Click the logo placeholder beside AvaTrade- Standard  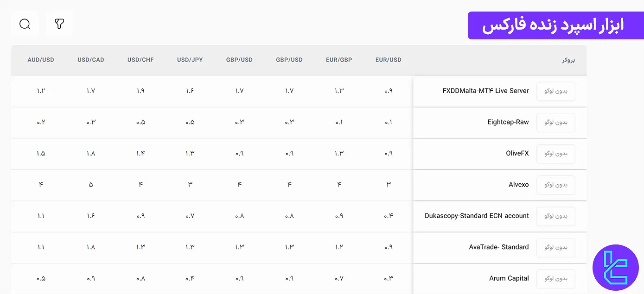[555, 247]
